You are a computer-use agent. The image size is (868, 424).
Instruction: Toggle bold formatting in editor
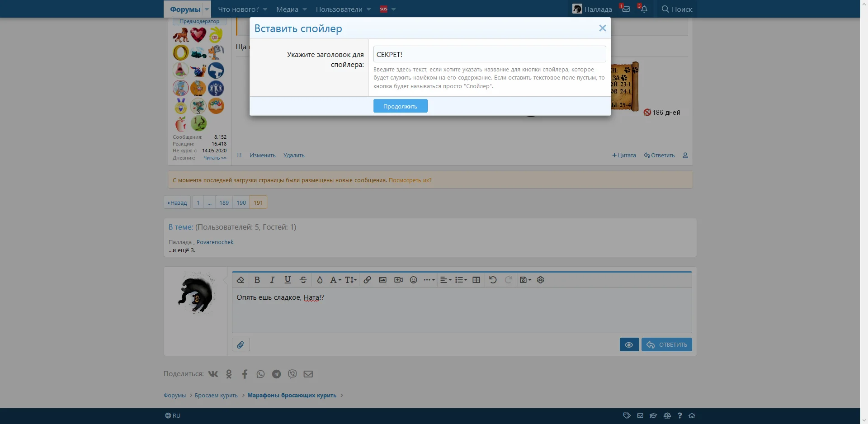point(257,280)
